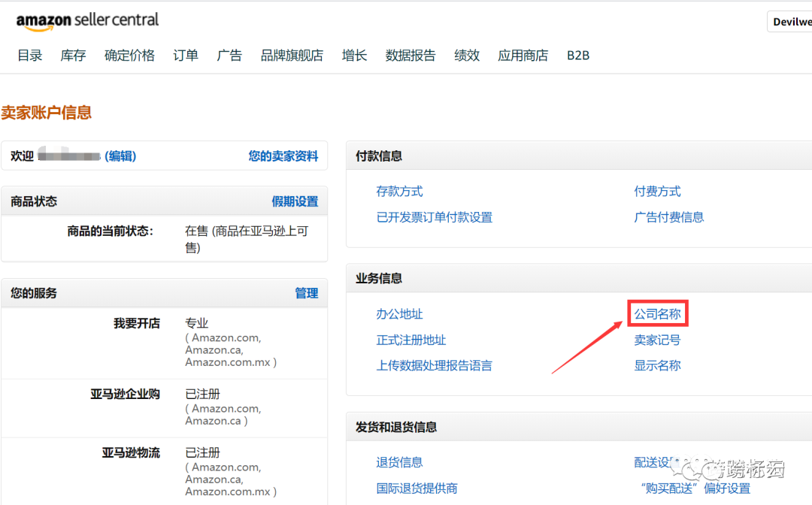Image resolution: width=812 pixels, height=505 pixels.
Task: Select 品牌旗舰店 in the top navigation
Action: coord(292,56)
